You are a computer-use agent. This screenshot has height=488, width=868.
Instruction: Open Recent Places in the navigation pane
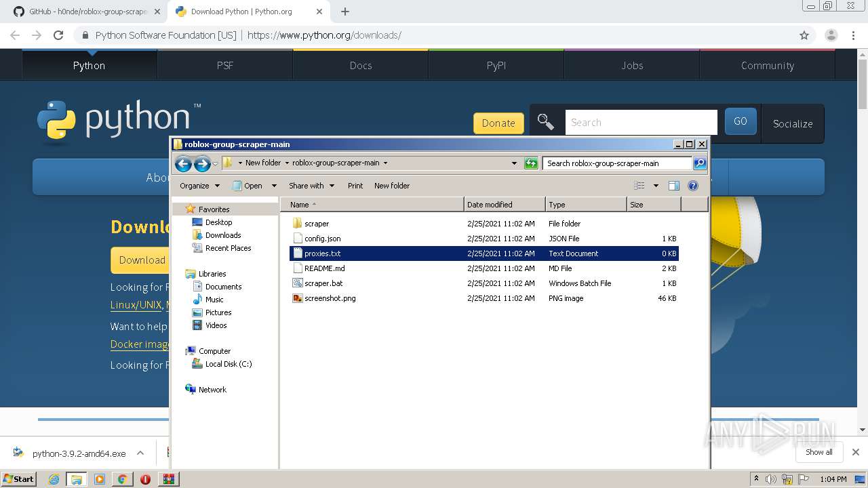point(228,248)
